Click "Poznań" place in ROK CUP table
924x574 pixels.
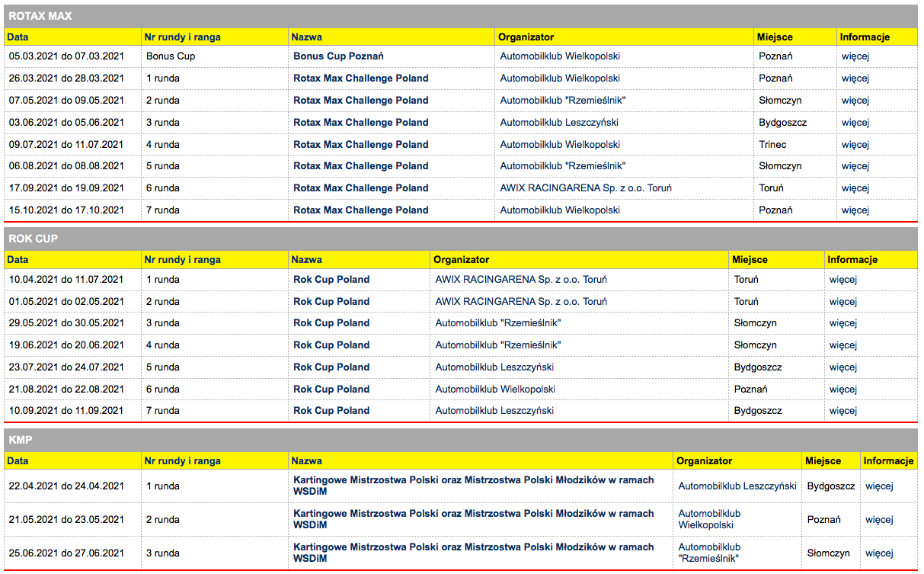pyautogui.click(x=751, y=390)
